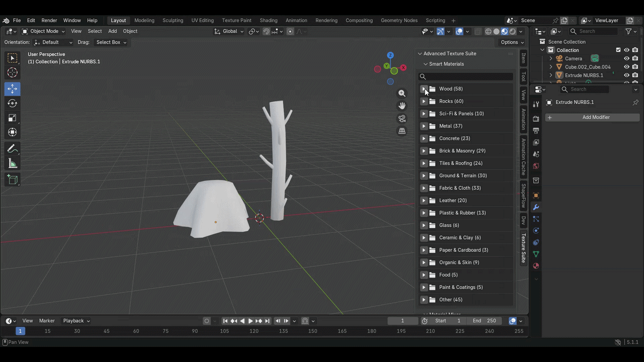644x362 pixels.
Task: Select the Cursor tool in left toolbar
Action: 13,73
